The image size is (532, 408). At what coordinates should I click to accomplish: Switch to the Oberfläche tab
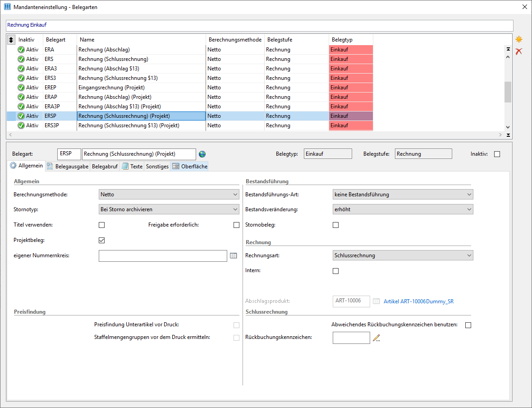coord(190,167)
